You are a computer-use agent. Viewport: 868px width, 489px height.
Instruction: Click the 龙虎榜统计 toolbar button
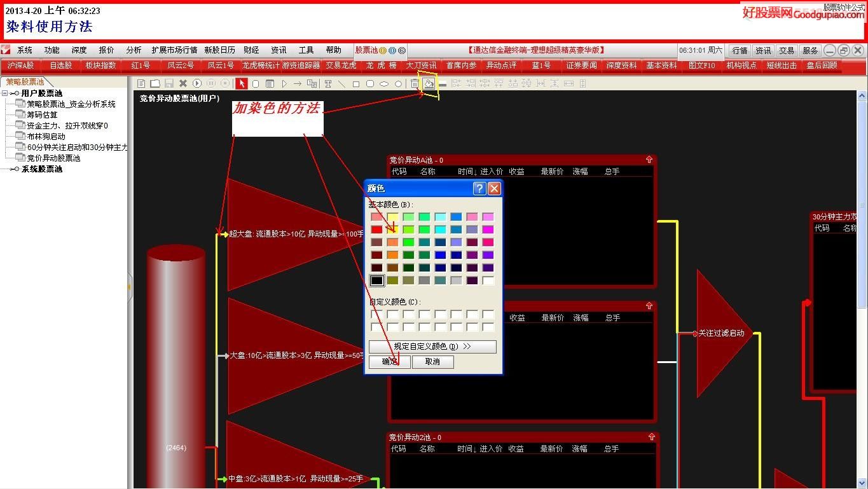tap(261, 65)
